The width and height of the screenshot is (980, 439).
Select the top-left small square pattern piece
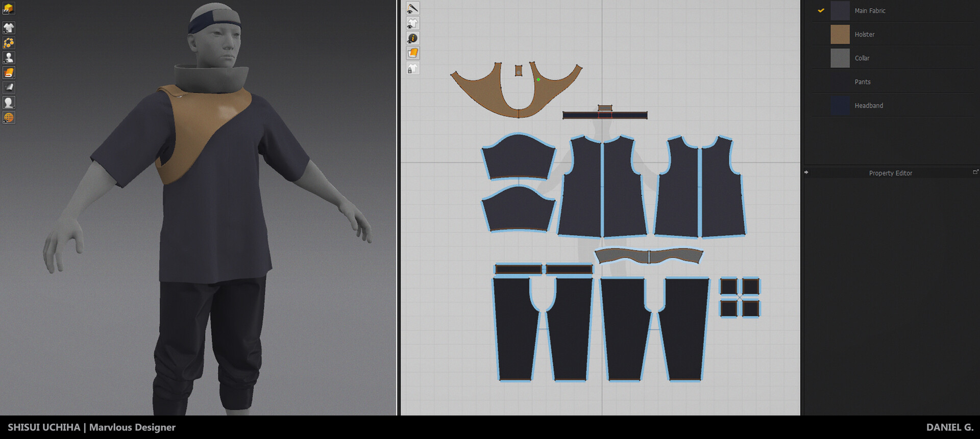click(x=728, y=287)
